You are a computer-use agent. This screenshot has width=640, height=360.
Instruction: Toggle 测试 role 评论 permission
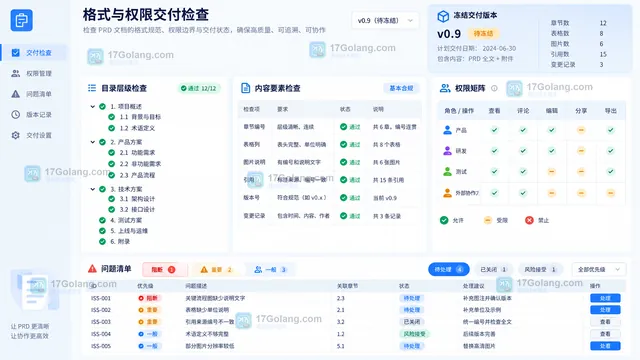[523, 171]
